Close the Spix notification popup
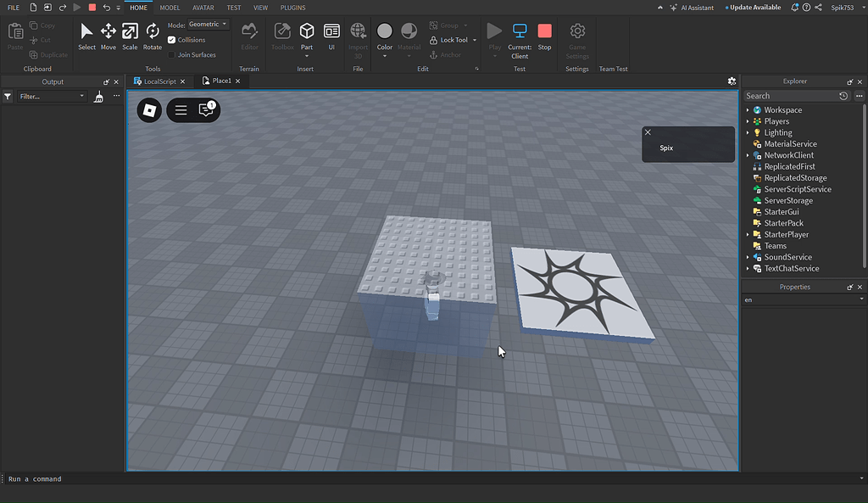Screen dimensions: 868x503 648,132
